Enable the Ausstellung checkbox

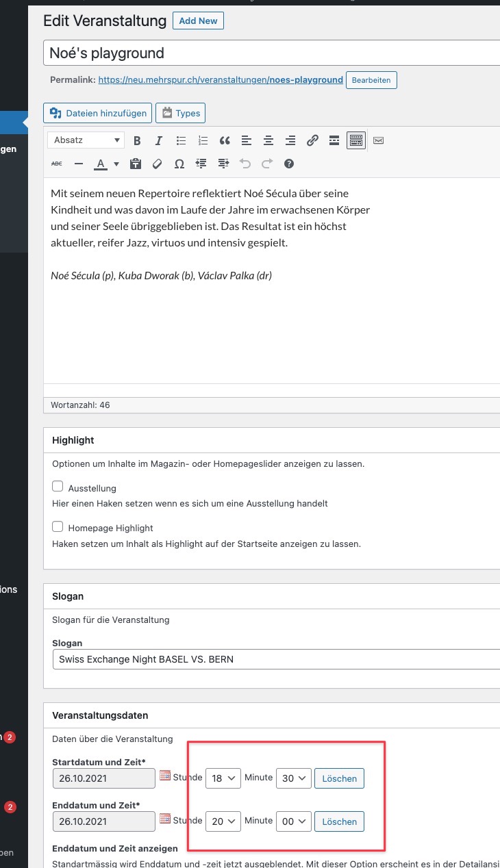58,487
